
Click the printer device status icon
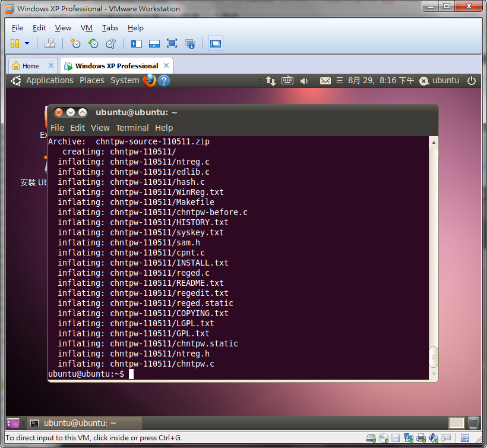click(x=421, y=438)
